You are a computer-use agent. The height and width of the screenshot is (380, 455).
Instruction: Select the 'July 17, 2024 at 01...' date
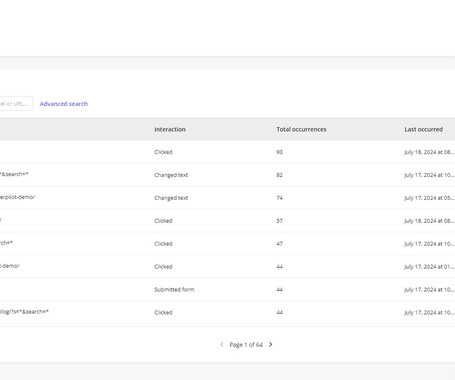click(429, 267)
